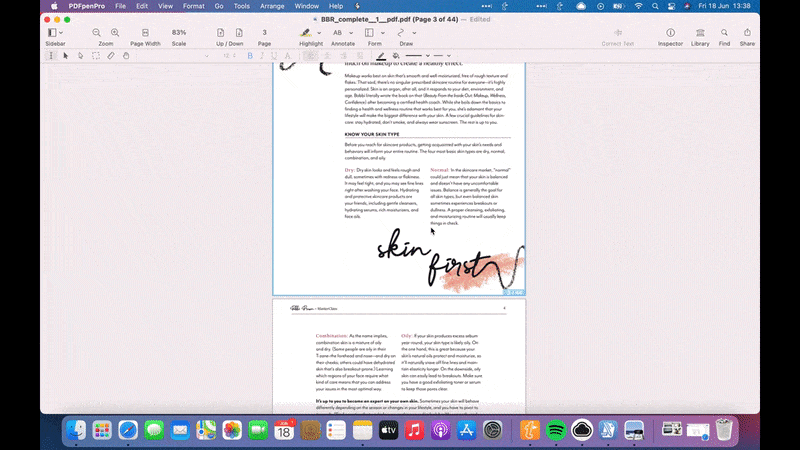Expand the Form tool dropdown arrow
The width and height of the screenshot is (800, 450).
click(x=383, y=33)
